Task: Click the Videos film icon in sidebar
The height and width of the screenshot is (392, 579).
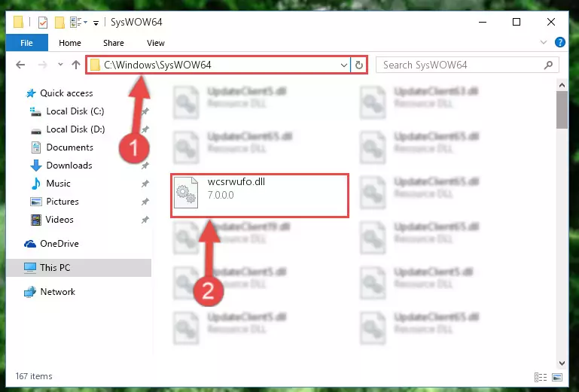Action: coord(36,220)
